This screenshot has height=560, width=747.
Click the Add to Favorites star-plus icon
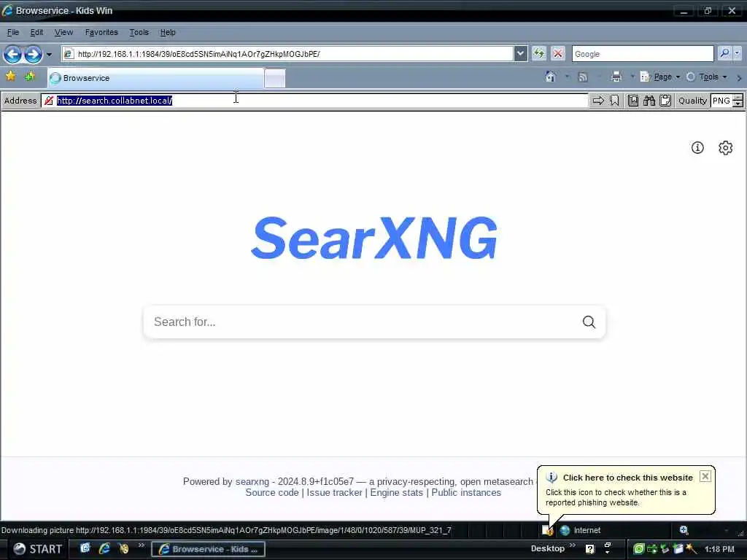point(30,76)
